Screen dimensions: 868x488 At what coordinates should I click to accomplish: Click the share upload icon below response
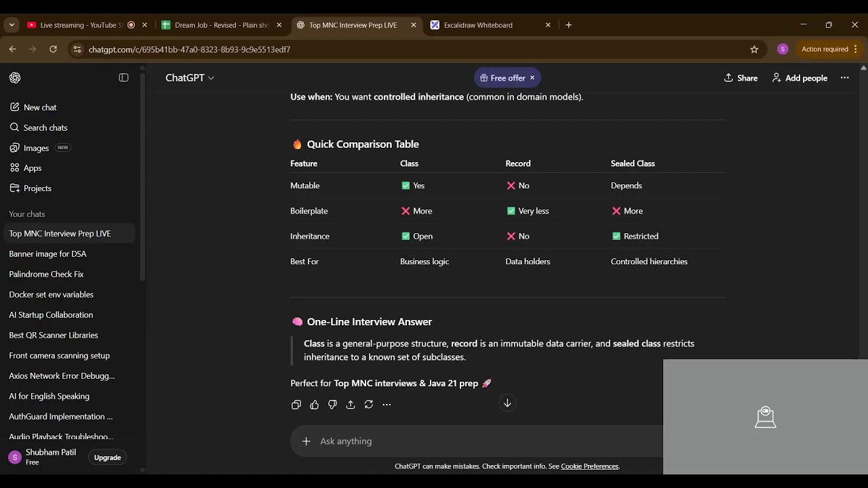pyautogui.click(x=351, y=405)
